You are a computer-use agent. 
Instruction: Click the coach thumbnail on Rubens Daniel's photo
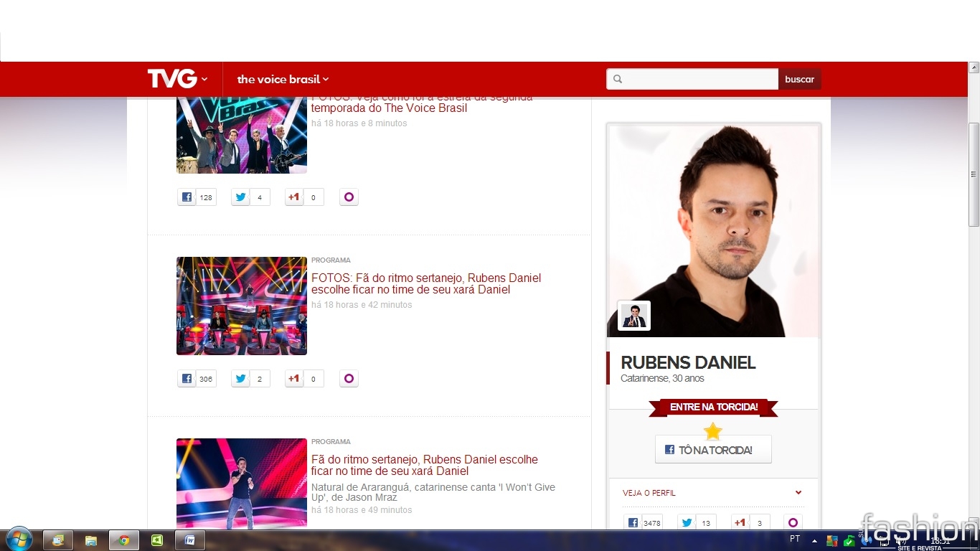click(634, 316)
